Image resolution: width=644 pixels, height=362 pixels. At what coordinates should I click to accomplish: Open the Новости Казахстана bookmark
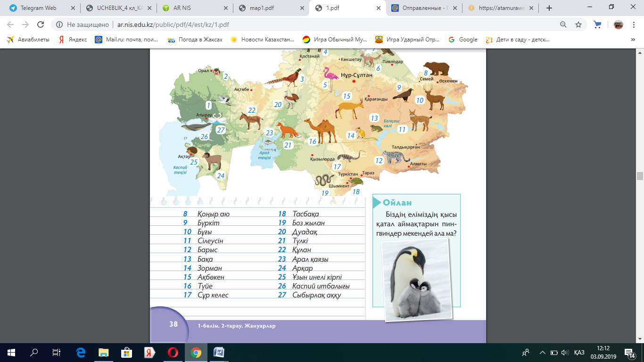[262, 40]
